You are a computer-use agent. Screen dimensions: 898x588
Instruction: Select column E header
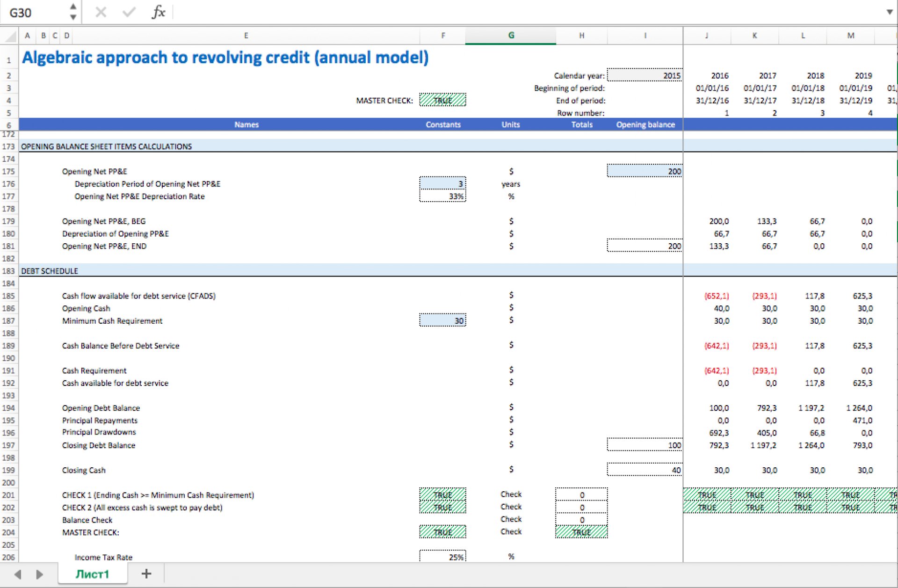(246, 36)
